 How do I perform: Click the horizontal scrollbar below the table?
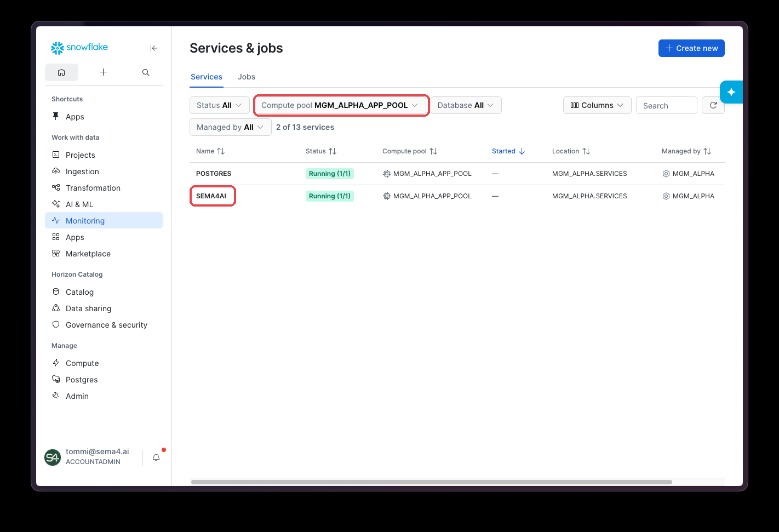click(x=432, y=482)
